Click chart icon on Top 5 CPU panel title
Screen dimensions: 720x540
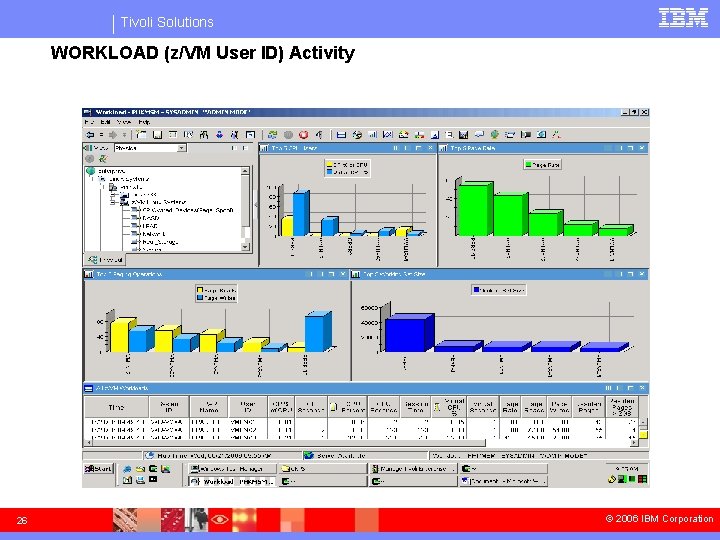coord(264,148)
